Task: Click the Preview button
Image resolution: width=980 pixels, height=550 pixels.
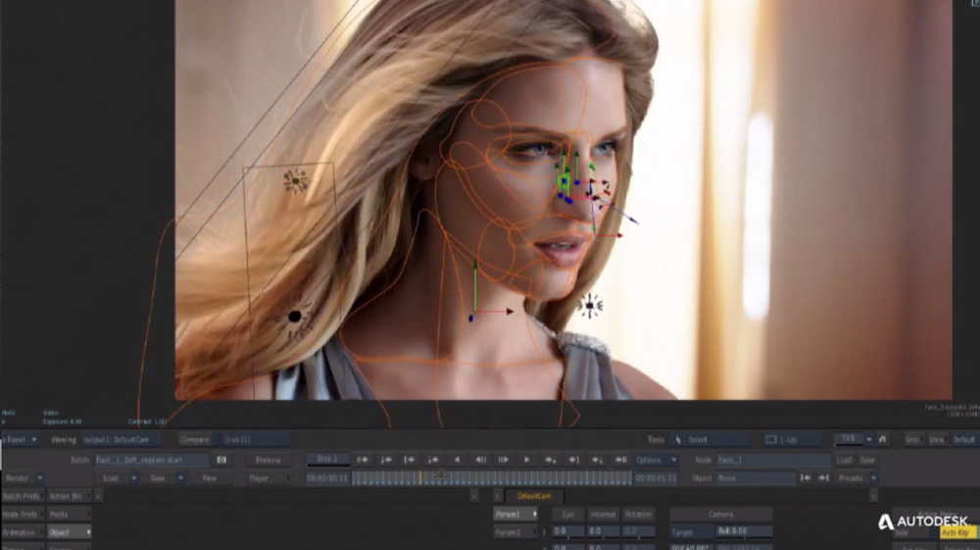Action: pyautogui.click(x=268, y=459)
